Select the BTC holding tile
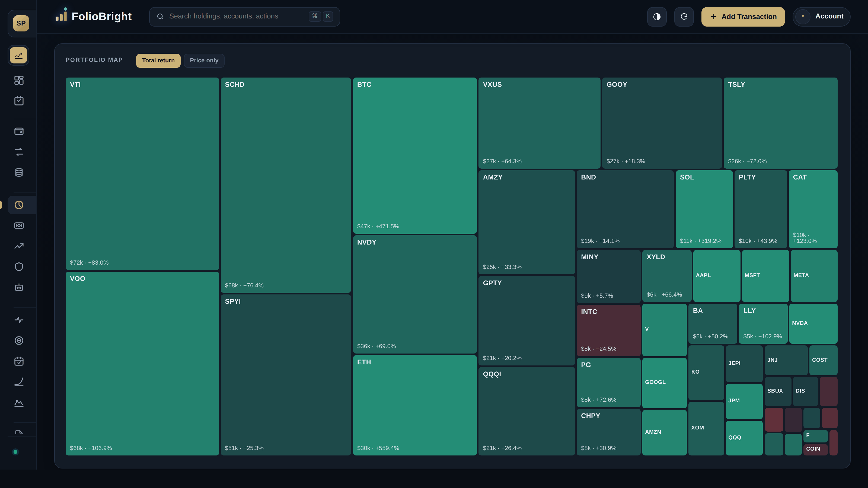Image resolution: width=868 pixels, height=488 pixels. tap(415, 156)
